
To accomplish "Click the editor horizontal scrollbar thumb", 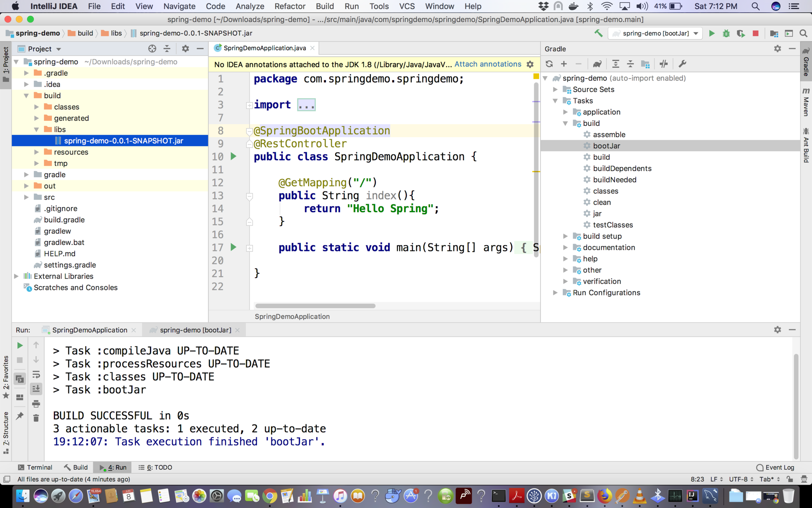I will coord(315,306).
